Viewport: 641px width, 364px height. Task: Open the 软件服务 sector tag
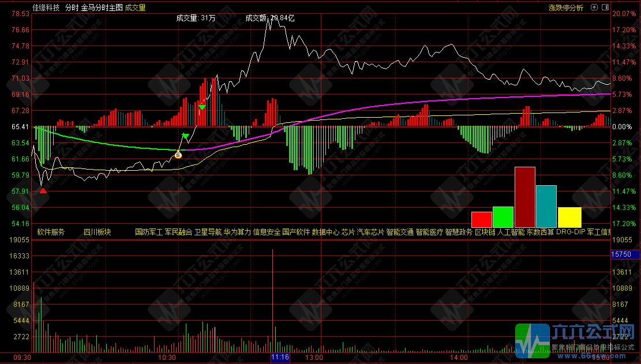(51, 232)
